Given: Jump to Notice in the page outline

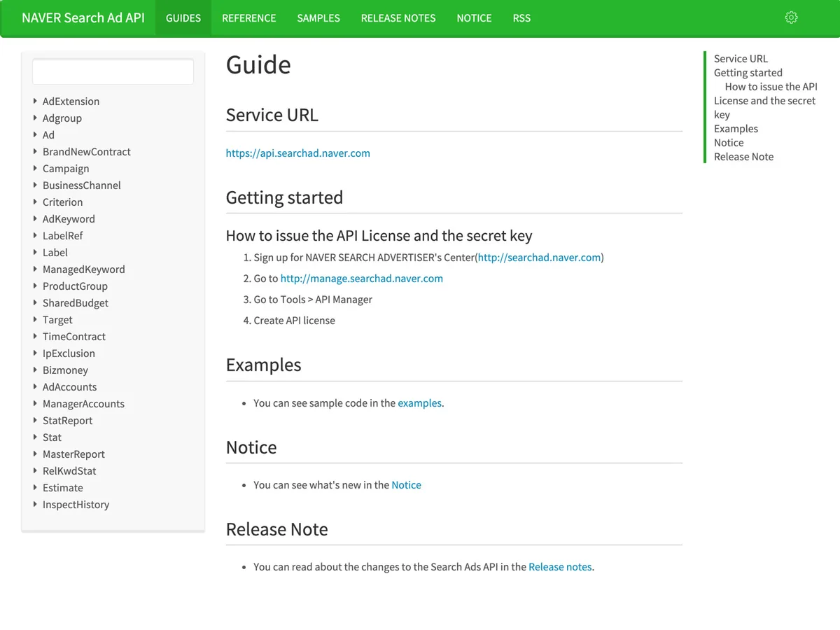Looking at the screenshot, I should coord(729,143).
